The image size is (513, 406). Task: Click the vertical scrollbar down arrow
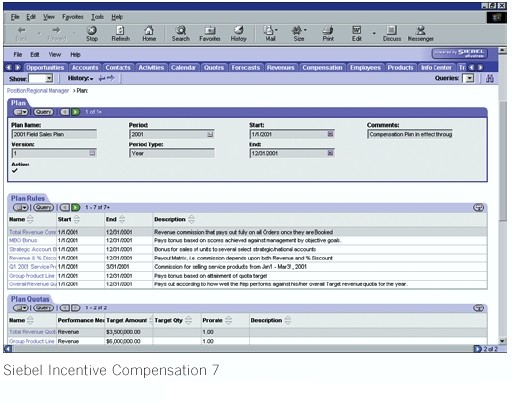(502, 341)
